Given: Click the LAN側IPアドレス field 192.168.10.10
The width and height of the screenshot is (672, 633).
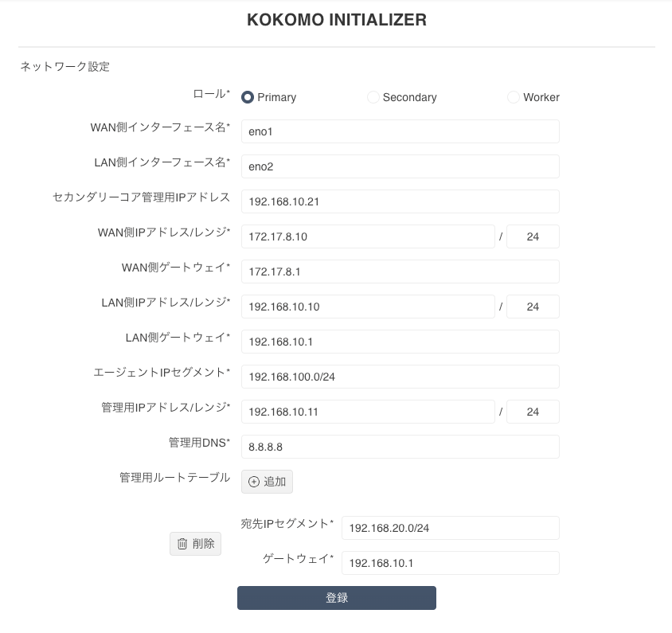Looking at the screenshot, I should click(x=368, y=307).
